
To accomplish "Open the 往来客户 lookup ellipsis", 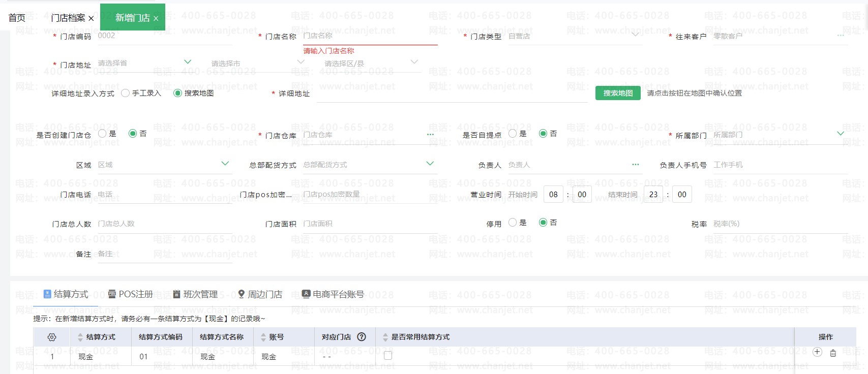I will pos(841,36).
